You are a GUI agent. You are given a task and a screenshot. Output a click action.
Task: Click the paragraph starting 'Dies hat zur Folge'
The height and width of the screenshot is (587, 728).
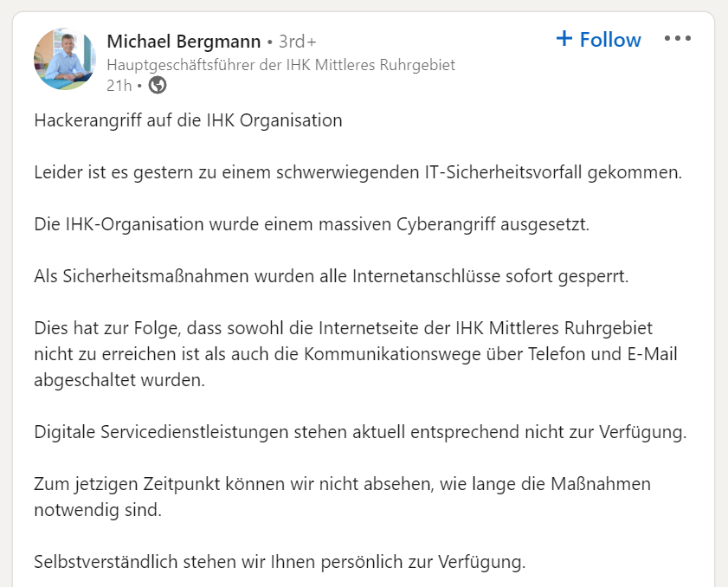click(x=356, y=354)
